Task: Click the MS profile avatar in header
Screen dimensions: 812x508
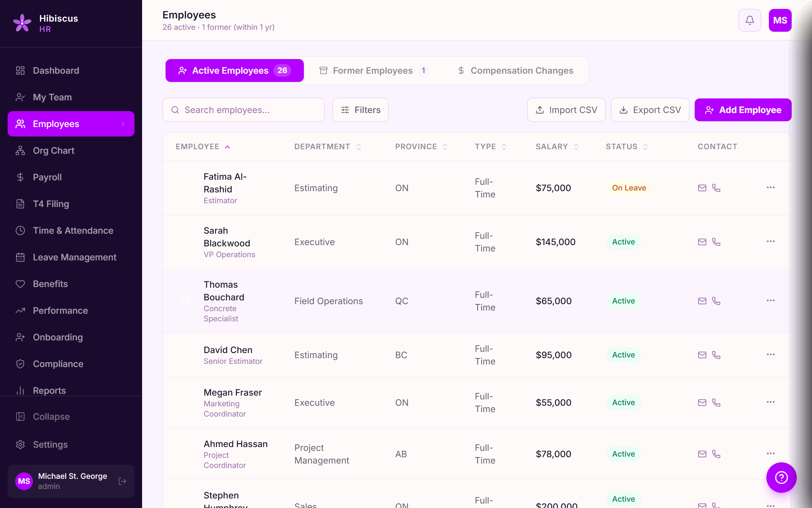Action: tap(780, 20)
